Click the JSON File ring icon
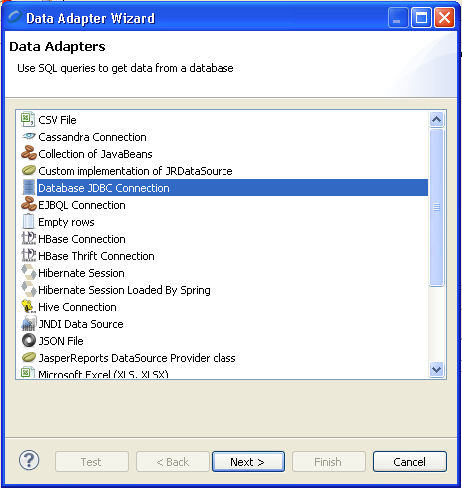 [x=29, y=340]
